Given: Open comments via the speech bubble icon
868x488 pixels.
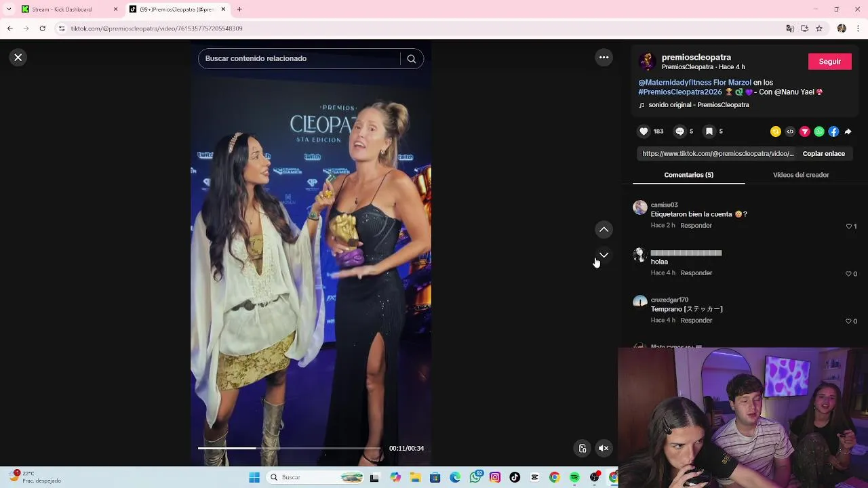Looking at the screenshot, I should [x=679, y=131].
